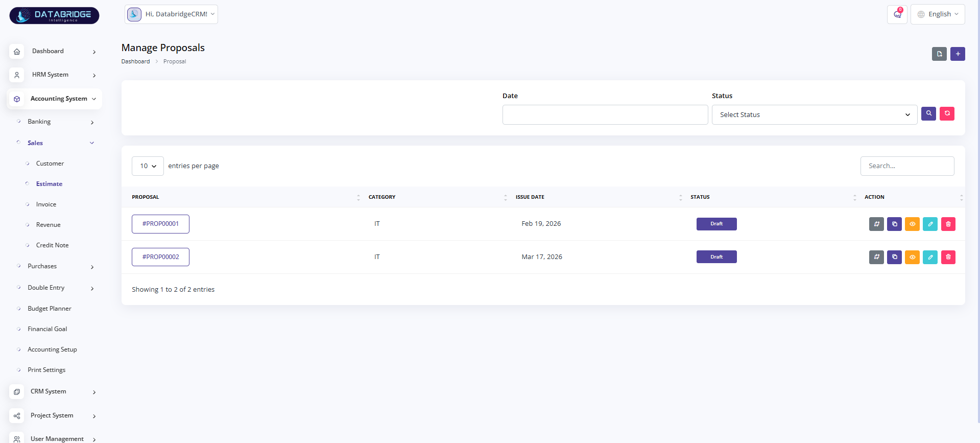Open Credit Note in the Sales menu
This screenshot has width=980, height=443.
[x=52, y=245]
